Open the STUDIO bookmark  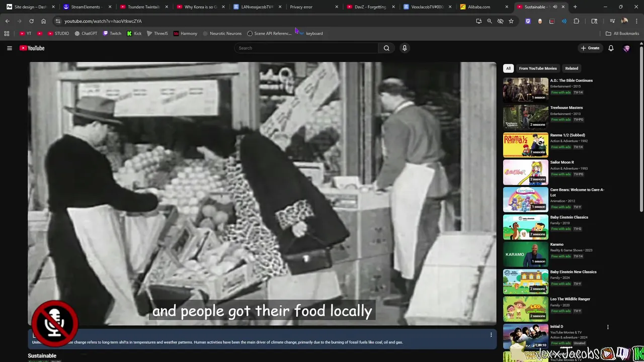tap(58, 33)
